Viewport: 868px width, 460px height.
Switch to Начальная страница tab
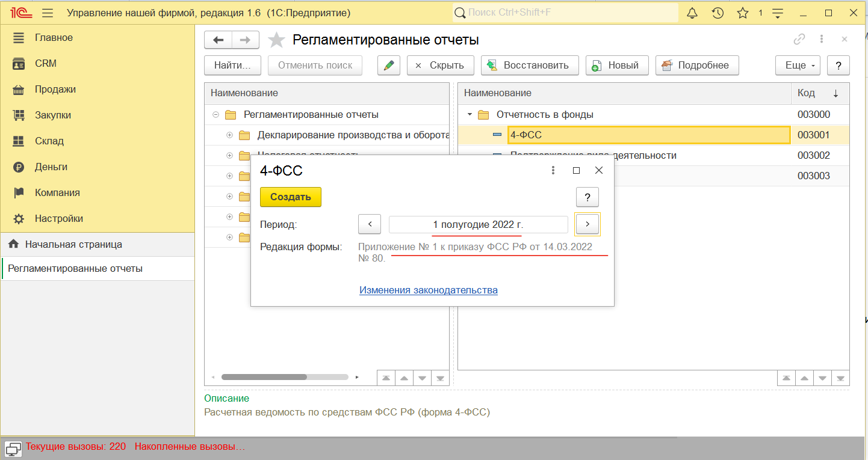point(98,245)
